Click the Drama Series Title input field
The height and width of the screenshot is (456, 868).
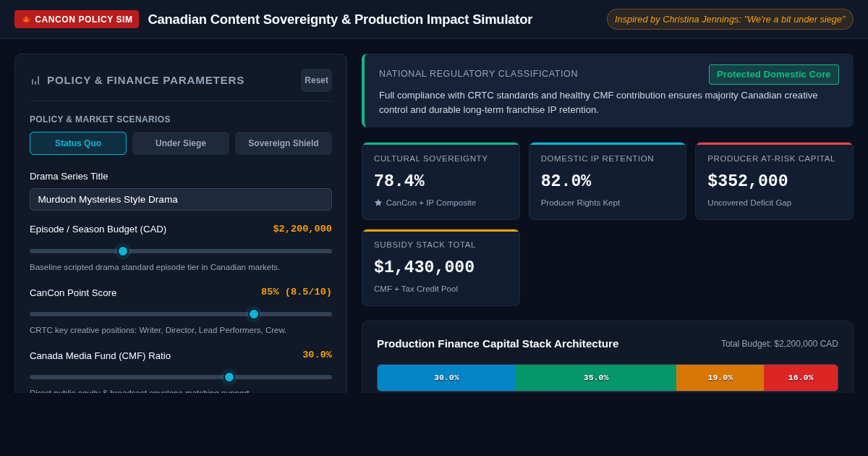(x=181, y=199)
